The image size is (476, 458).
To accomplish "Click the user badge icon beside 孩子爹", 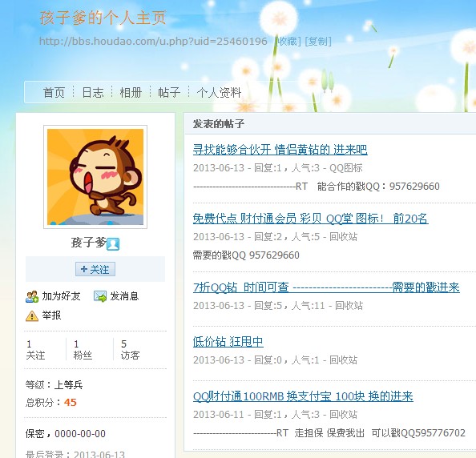I will 113,244.
